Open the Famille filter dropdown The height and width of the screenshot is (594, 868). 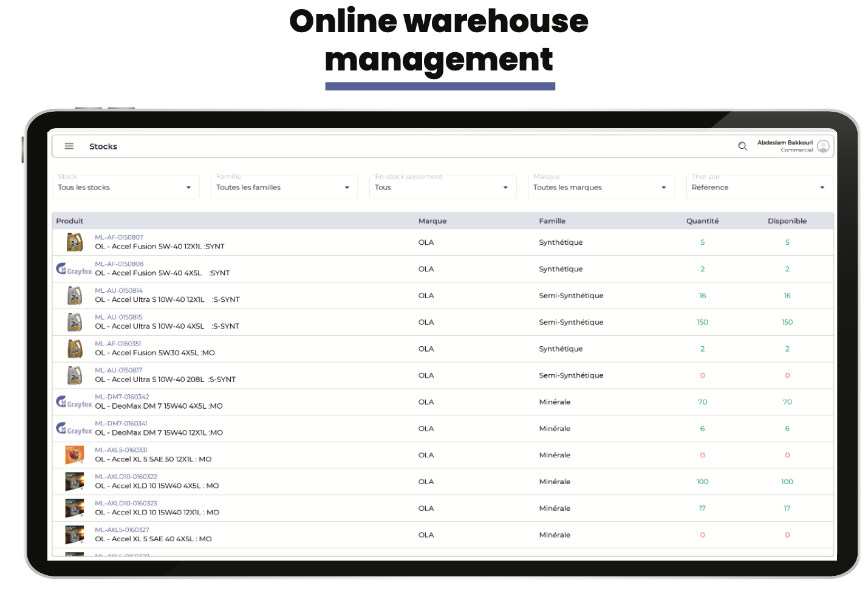pyautogui.click(x=284, y=187)
